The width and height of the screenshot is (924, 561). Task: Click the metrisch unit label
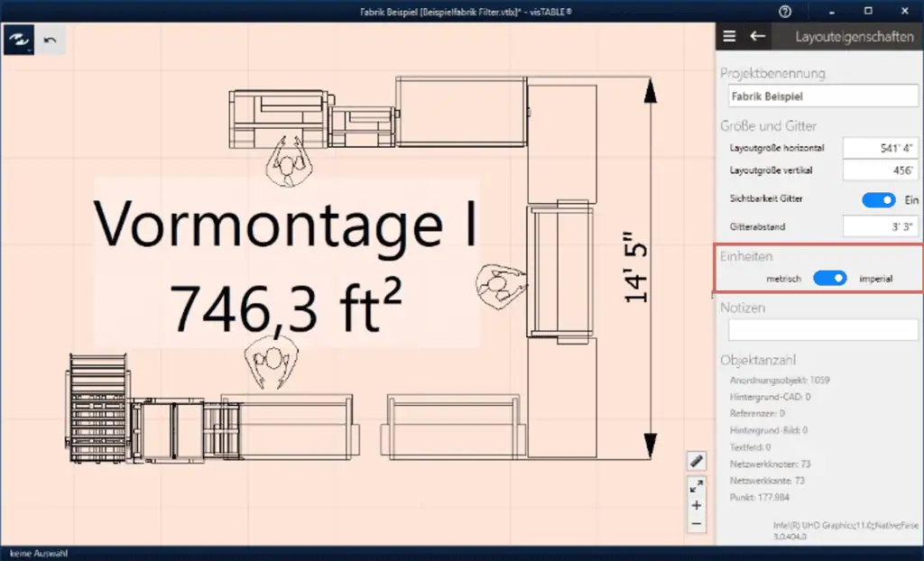click(x=784, y=279)
